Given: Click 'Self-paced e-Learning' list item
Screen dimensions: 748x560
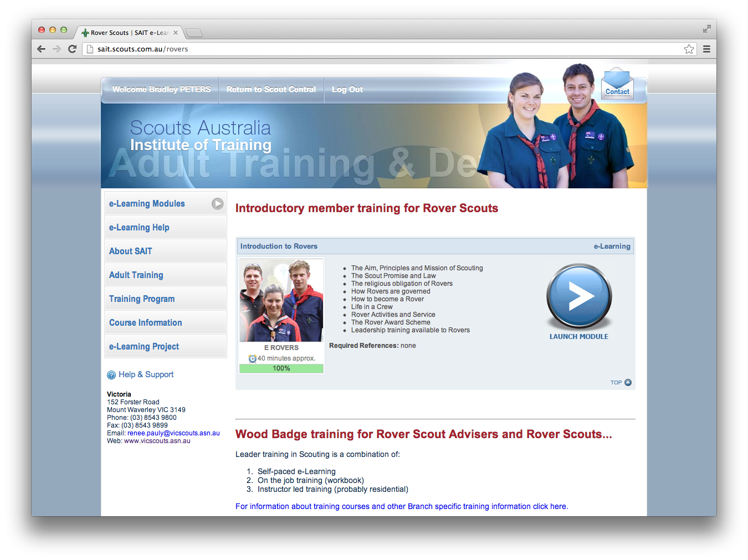Looking at the screenshot, I should pos(296,472).
